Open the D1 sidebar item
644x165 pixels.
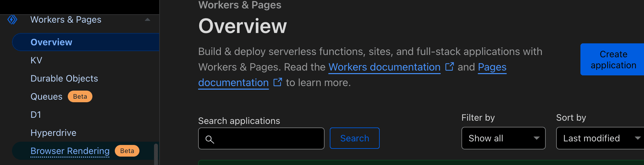[36, 115]
